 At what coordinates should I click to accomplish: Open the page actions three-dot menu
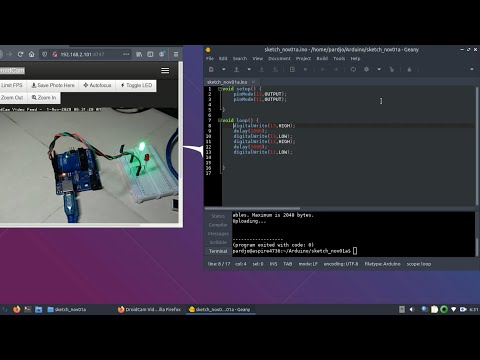tap(126, 54)
